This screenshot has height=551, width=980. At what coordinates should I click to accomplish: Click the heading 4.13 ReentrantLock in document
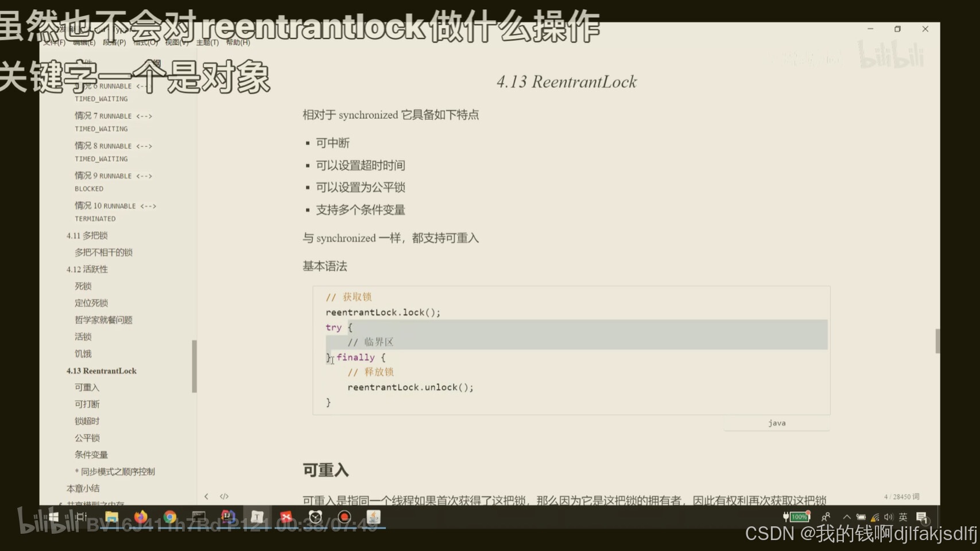(567, 82)
